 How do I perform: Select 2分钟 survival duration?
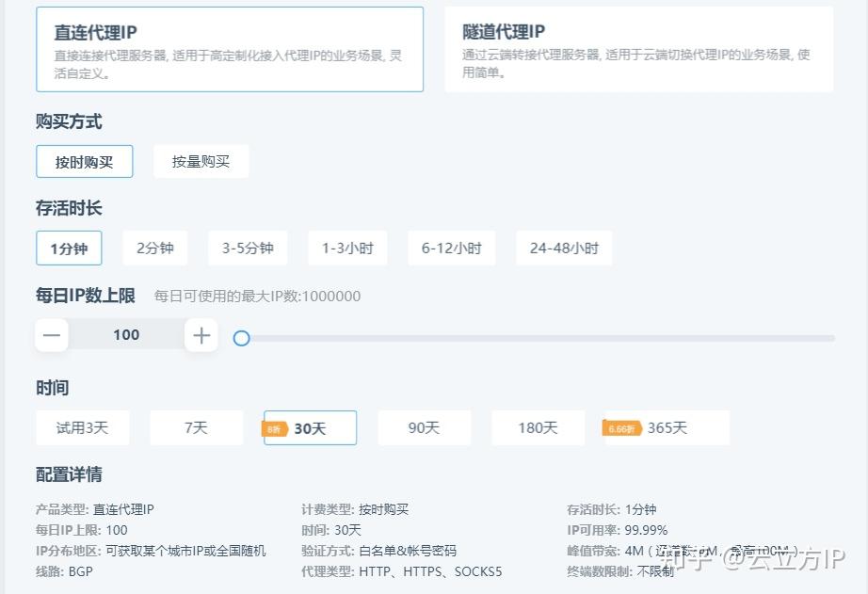[x=154, y=248]
